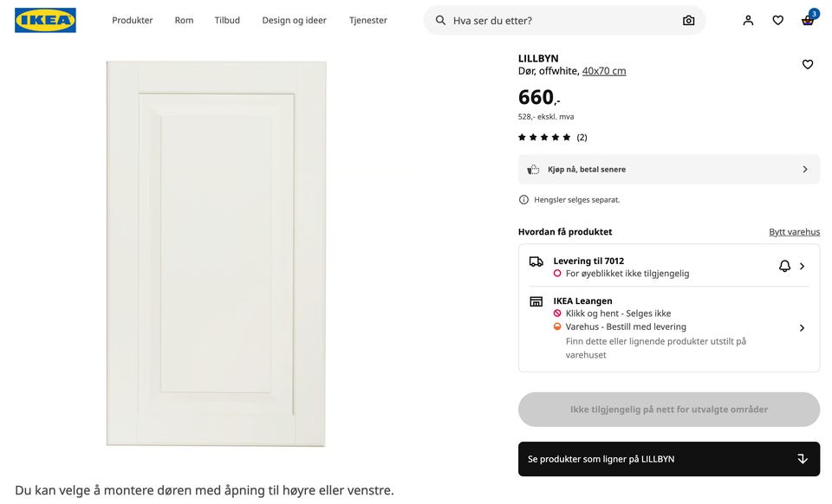Save LILLBYN door to favorites

807,64
